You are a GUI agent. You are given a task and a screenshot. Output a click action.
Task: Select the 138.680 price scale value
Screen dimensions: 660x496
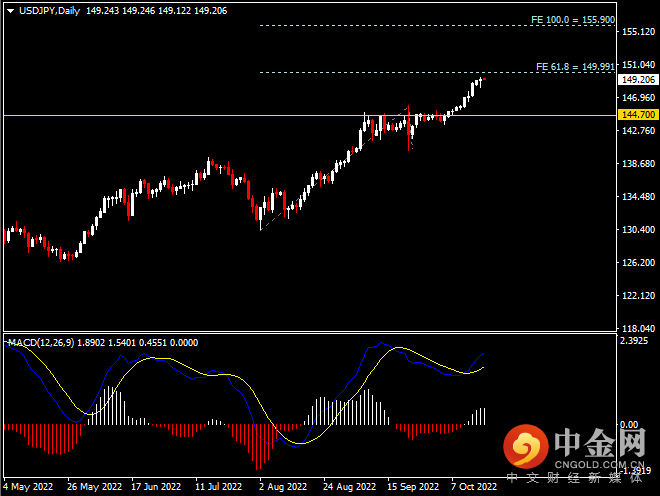[639, 163]
